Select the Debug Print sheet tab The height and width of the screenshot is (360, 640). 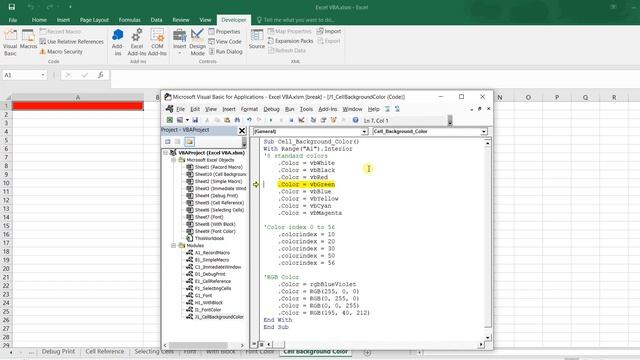pyautogui.click(x=58, y=351)
